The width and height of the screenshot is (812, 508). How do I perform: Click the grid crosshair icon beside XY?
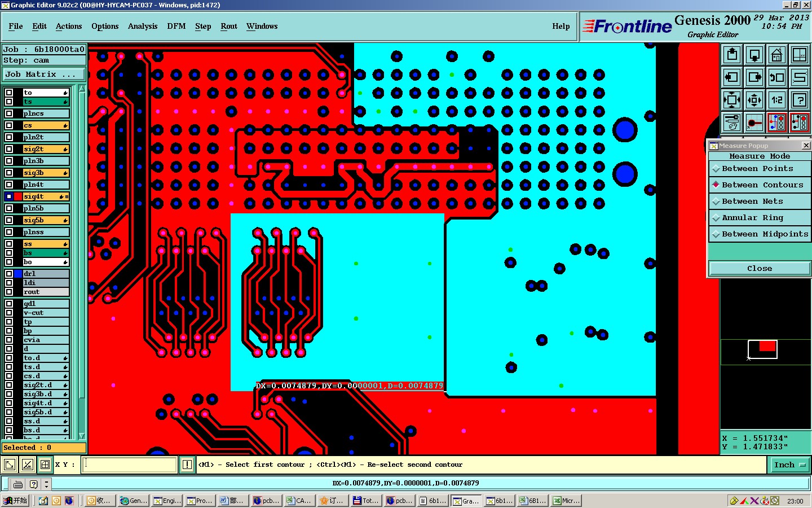click(x=45, y=465)
